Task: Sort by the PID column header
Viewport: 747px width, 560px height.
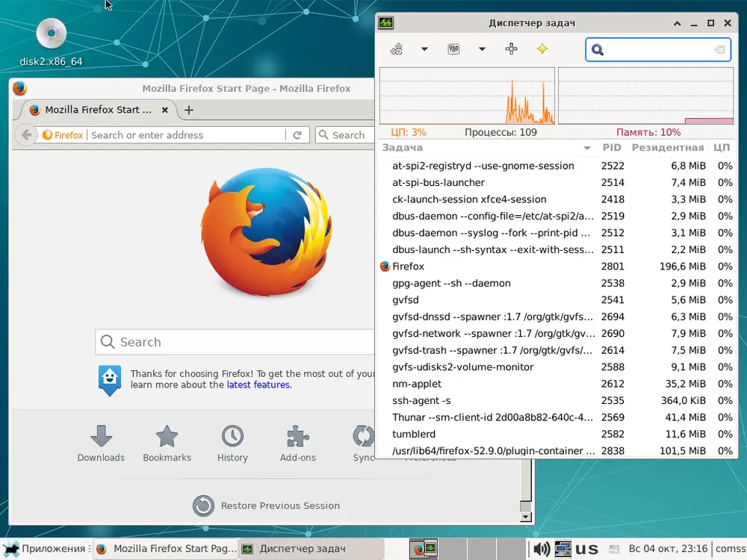Action: (612, 148)
